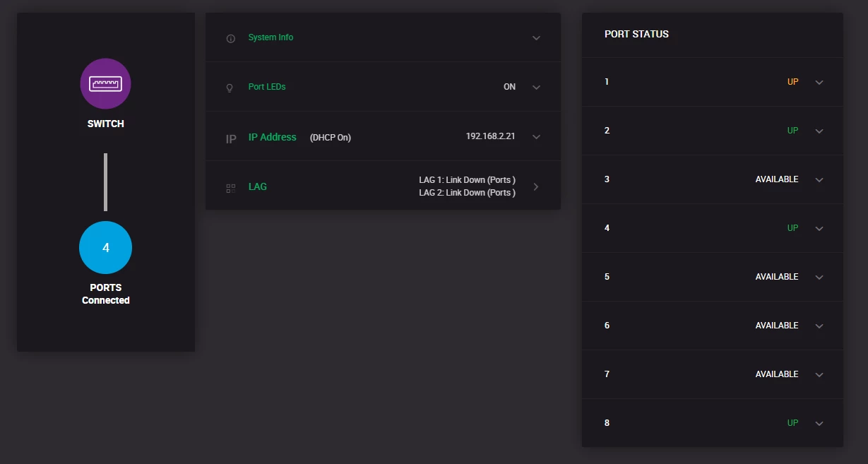Click the blue 4 Ports Connected circle

(105, 247)
